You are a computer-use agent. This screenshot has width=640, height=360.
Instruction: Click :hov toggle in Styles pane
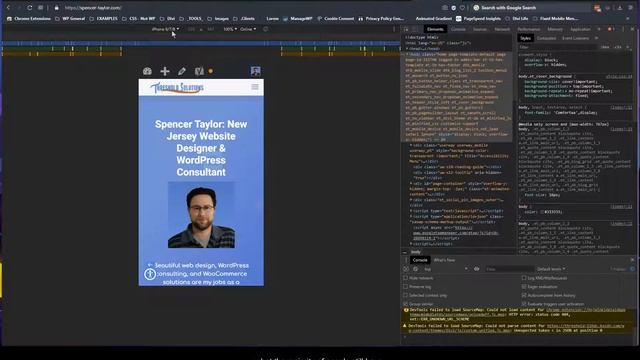tap(605, 47)
